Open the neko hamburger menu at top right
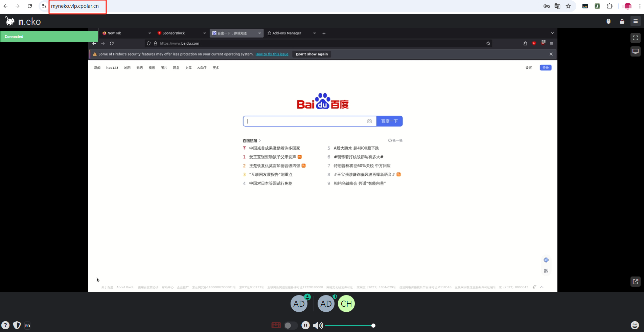The width and height of the screenshot is (644, 332). pos(636,21)
